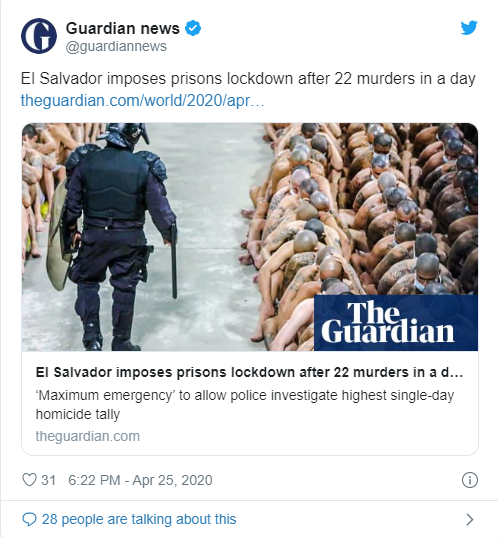Image resolution: width=498 pixels, height=538 pixels.
Task: Click the 6:22 PM - Apr 25, 2020 timestamp
Action: pos(140,480)
